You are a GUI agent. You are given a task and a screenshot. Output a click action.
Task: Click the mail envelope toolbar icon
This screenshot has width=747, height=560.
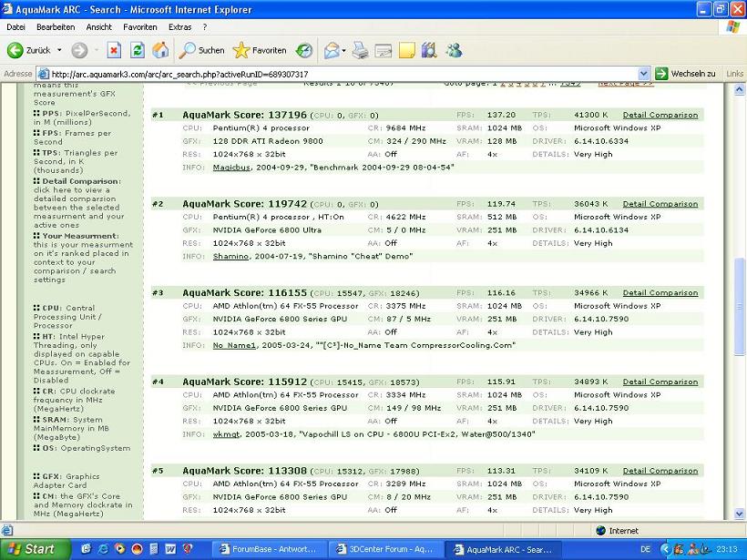click(332, 50)
